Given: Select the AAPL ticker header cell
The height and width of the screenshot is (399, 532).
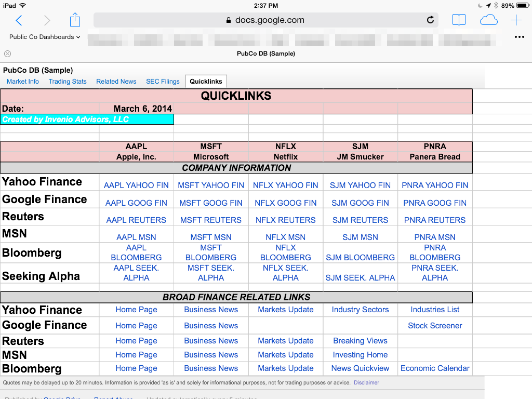Looking at the screenshot, I should (136, 147).
